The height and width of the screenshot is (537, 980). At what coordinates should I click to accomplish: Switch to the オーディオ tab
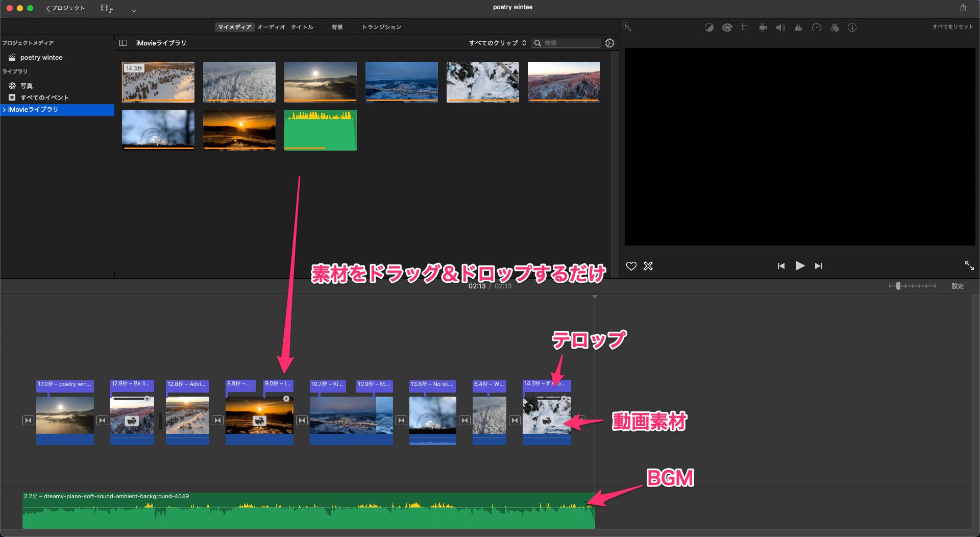coord(271,27)
